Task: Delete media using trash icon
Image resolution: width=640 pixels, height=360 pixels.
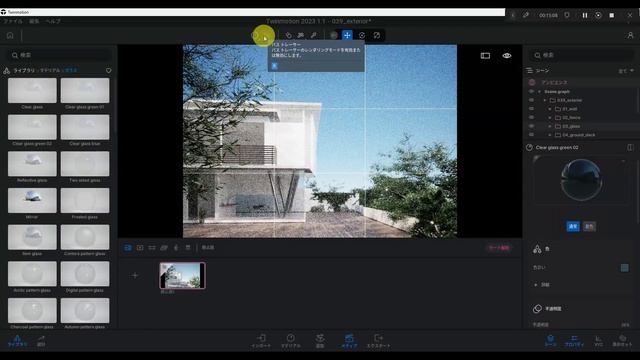Action: point(188,247)
